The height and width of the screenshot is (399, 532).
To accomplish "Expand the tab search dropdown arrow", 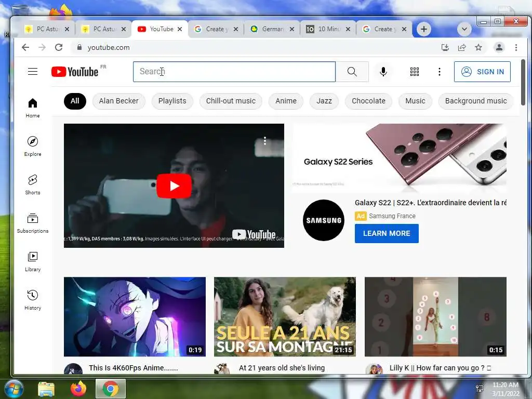I will click(x=464, y=29).
